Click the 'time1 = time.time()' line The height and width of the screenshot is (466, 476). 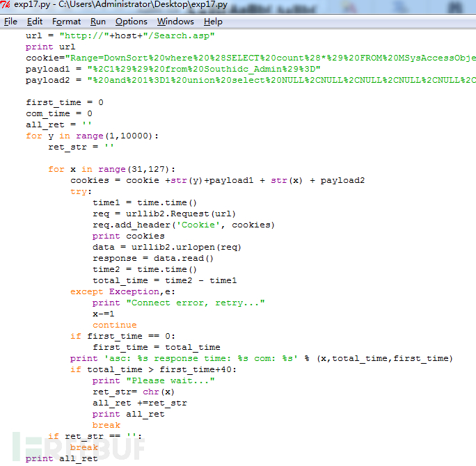[x=145, y=202]
